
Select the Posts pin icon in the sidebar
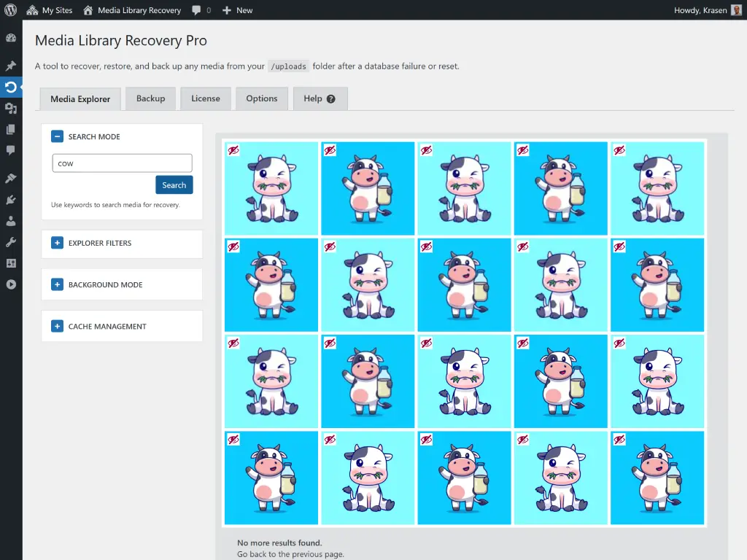pos(11,65)
